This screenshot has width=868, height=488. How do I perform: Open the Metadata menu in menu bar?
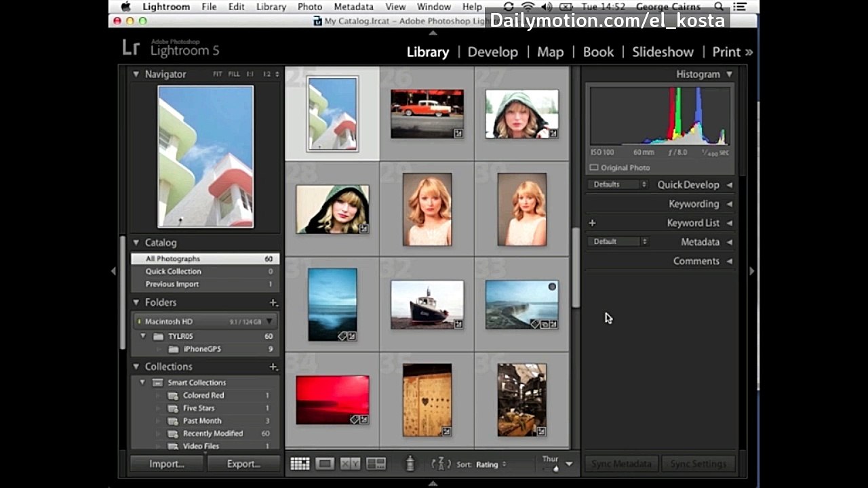353,7
